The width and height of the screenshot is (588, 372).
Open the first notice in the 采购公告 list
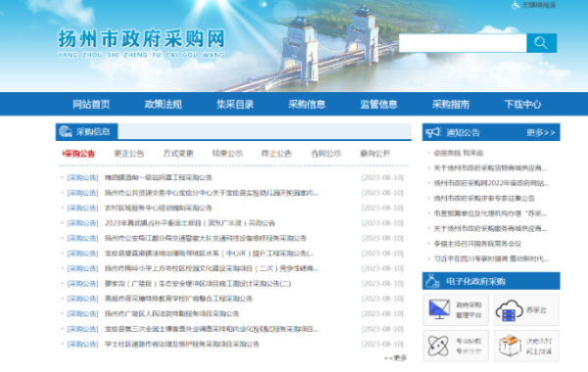point(158,177)
